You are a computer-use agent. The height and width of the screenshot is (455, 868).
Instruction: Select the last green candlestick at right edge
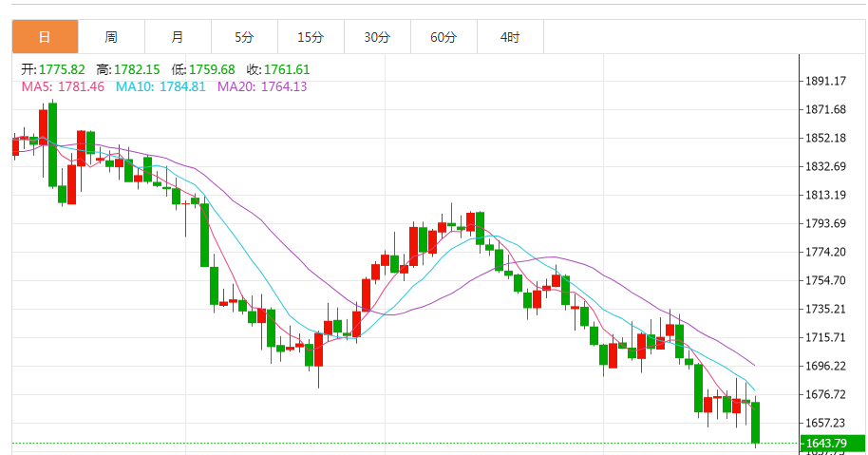click(756, 422)
